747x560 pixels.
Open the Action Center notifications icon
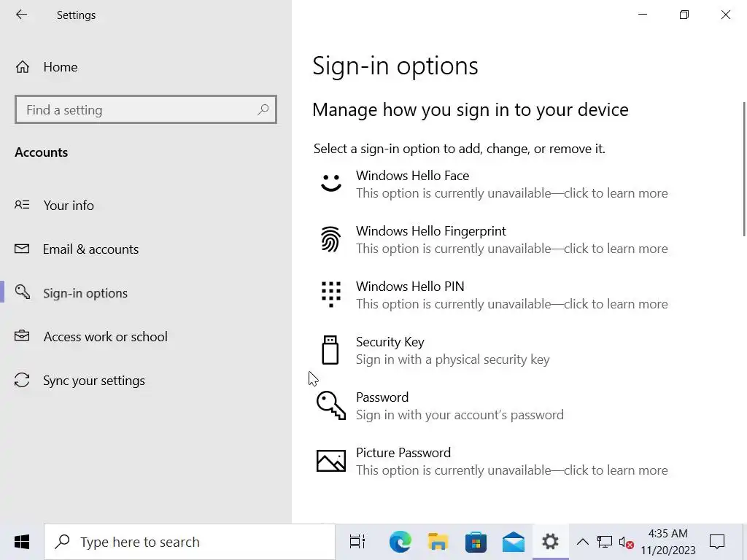(717, 542)
